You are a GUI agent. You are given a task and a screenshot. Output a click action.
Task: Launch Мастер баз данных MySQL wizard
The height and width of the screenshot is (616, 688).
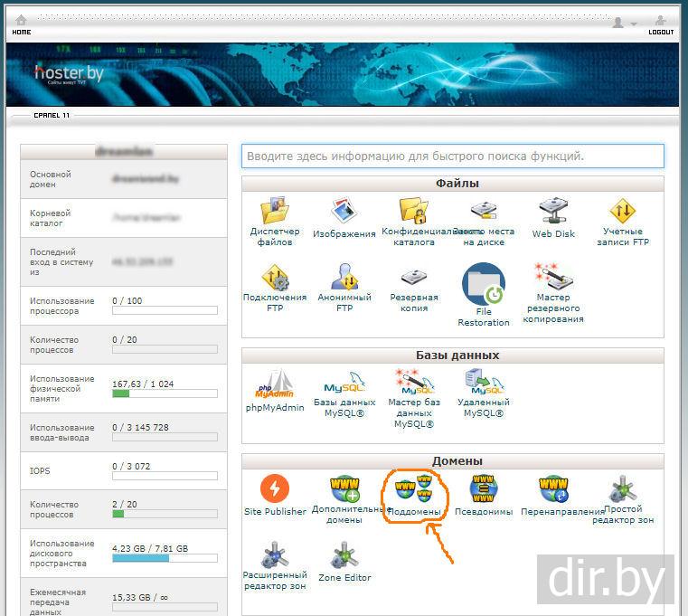point(414,399)
